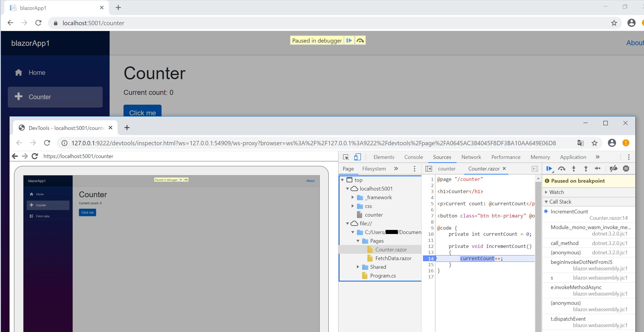Toggle Deactivate breakpoints icon
Image resolution: width=644 pixels, height=332 pixels.
(x=613, y=168)
